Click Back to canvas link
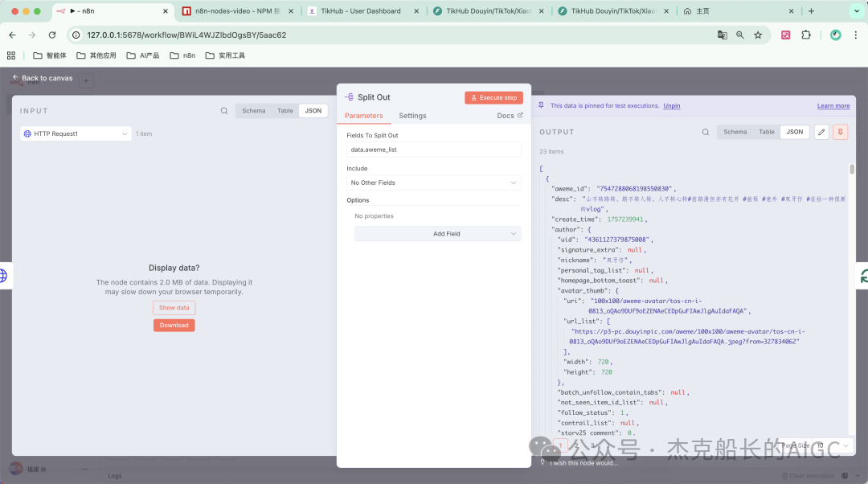 pyautogui.click(x=43, y=78)
